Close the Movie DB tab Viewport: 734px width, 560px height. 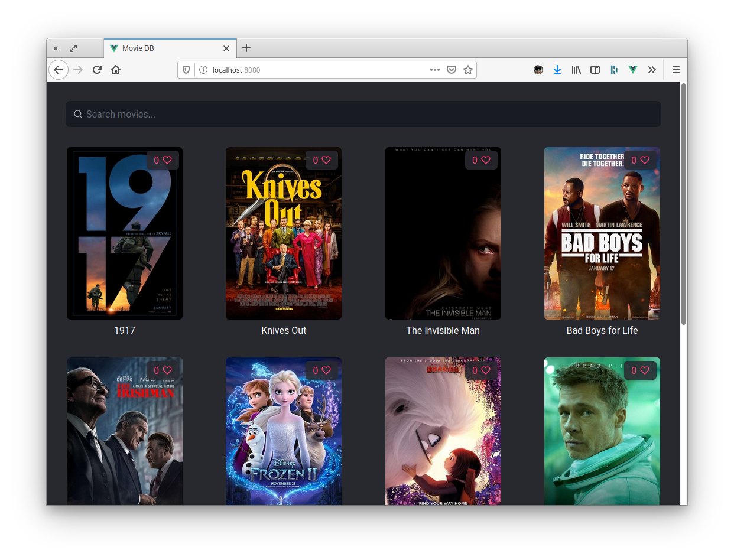point(226,48)
